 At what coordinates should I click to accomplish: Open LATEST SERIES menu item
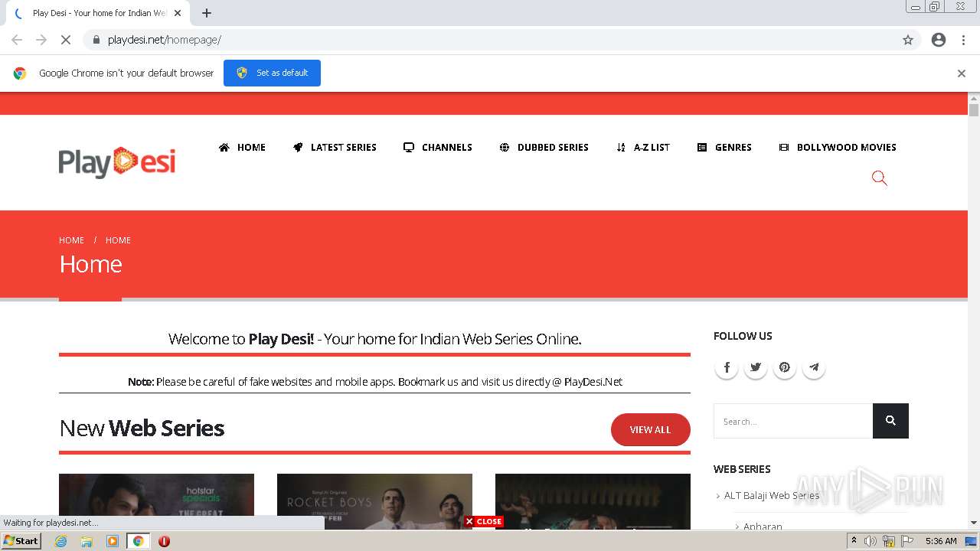pos(335,147)
